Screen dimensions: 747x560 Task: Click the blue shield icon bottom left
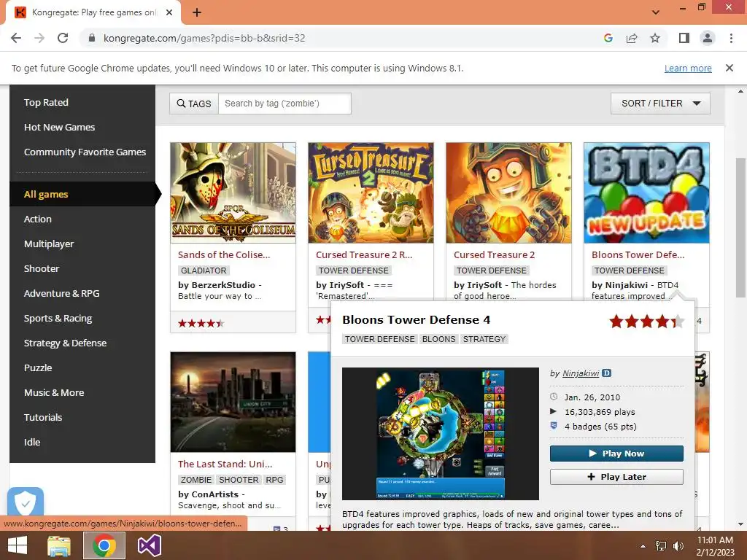26,502
